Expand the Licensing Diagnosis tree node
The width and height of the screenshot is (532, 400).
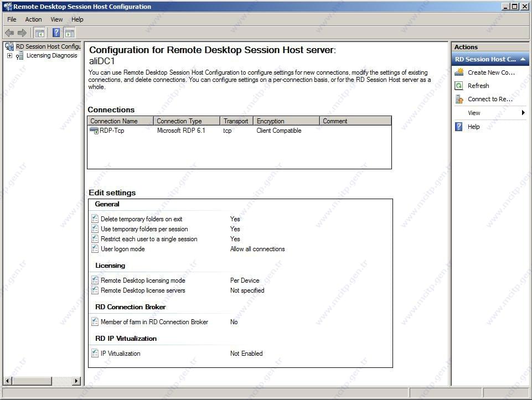(10, 55)
